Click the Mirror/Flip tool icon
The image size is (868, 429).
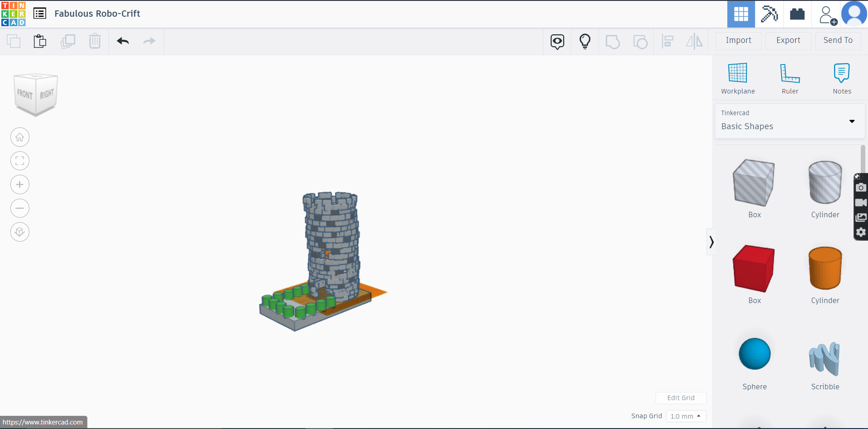coord(694,41)
